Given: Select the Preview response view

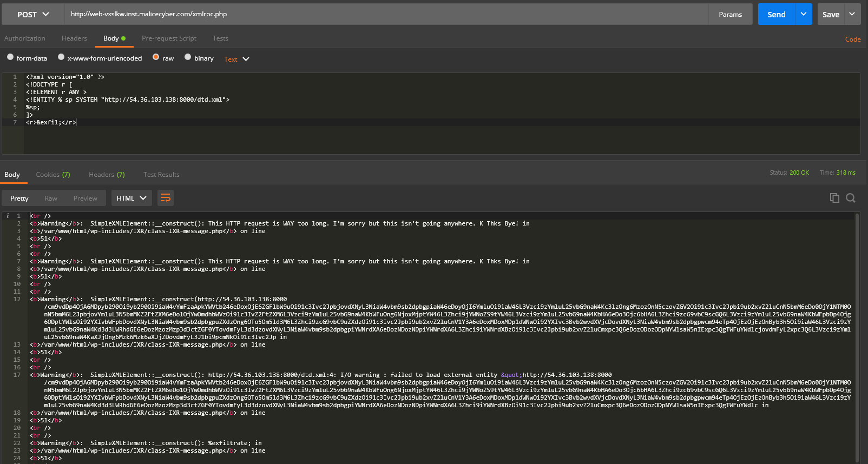Looking at the screenshot, I should 86,198.
